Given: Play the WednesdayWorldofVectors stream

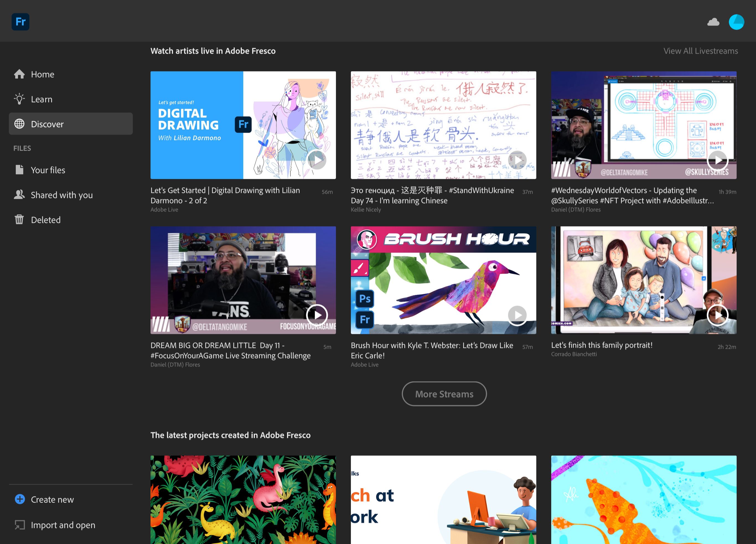Looking at the screenshot, I should coord(717,160).
